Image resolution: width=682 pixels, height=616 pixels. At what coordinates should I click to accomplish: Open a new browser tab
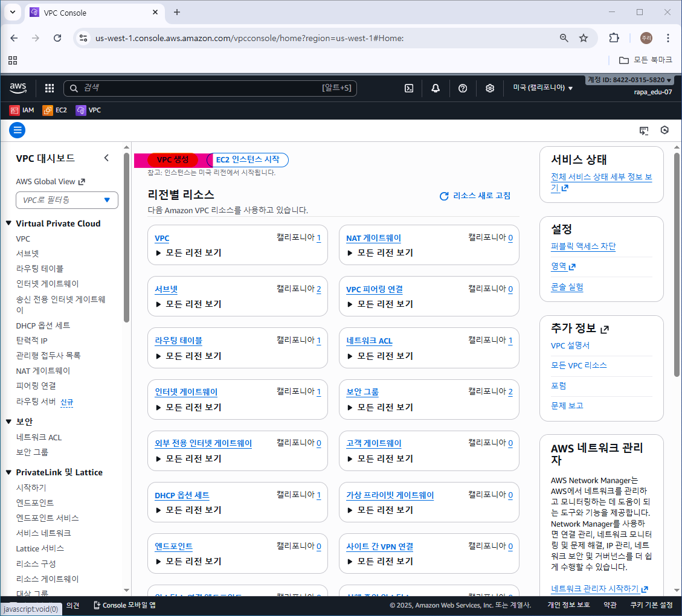(x=177, y=12)
